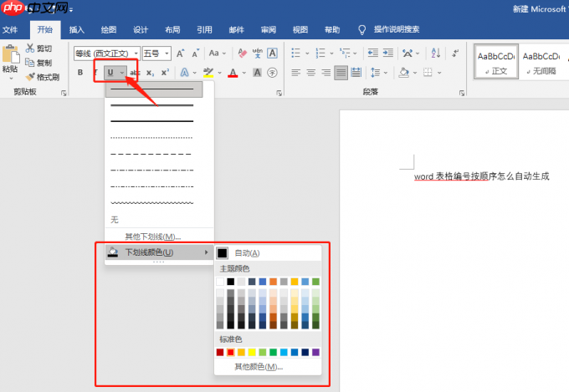Click the Clear Formatting eraser icon

tap(242, 53)
